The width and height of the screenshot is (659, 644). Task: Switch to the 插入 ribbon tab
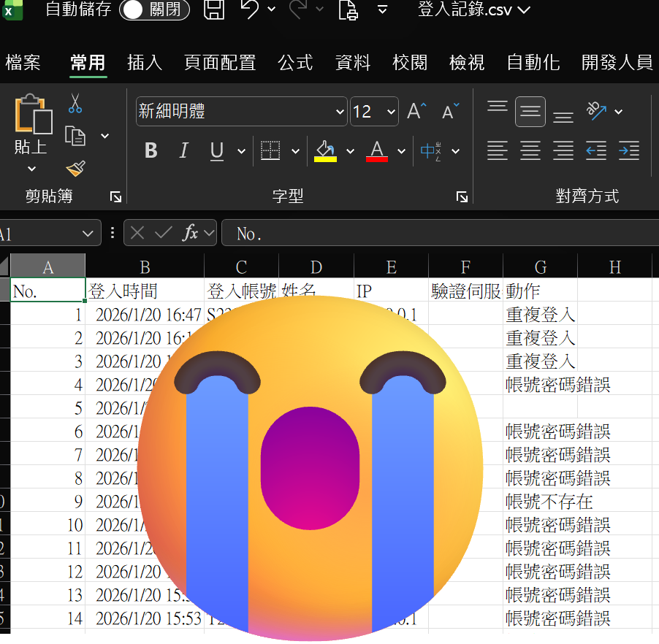(x=145, y=63)
